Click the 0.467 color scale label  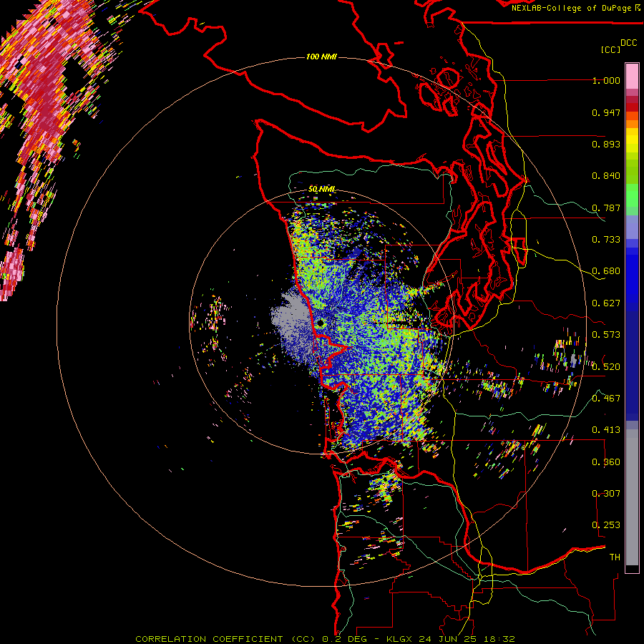(606, 398)
